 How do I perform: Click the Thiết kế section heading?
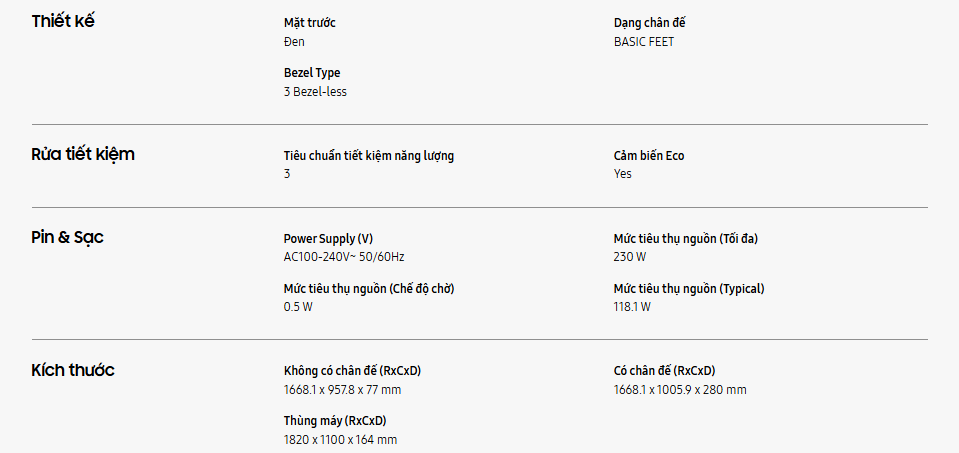tap(63, 22)
